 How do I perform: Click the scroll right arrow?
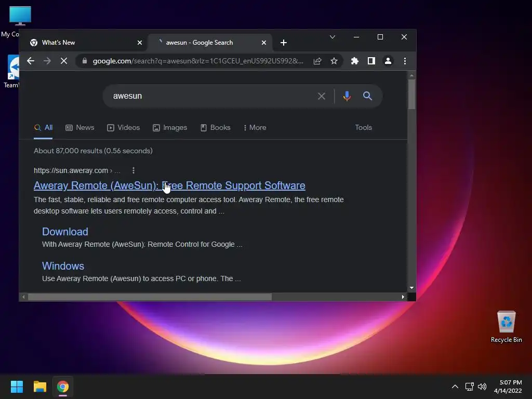(x=403, y=297)
